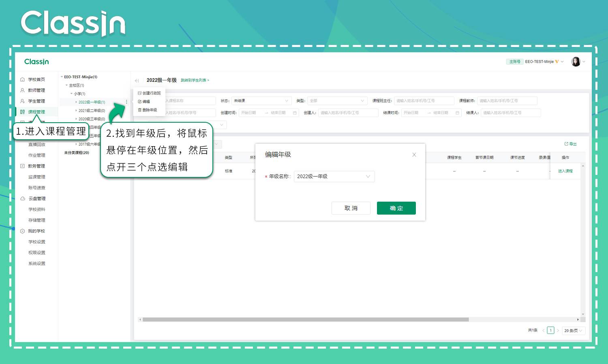
Task: Select 创建行政班 from the popup menu
Action: click(x=149, y=93)
